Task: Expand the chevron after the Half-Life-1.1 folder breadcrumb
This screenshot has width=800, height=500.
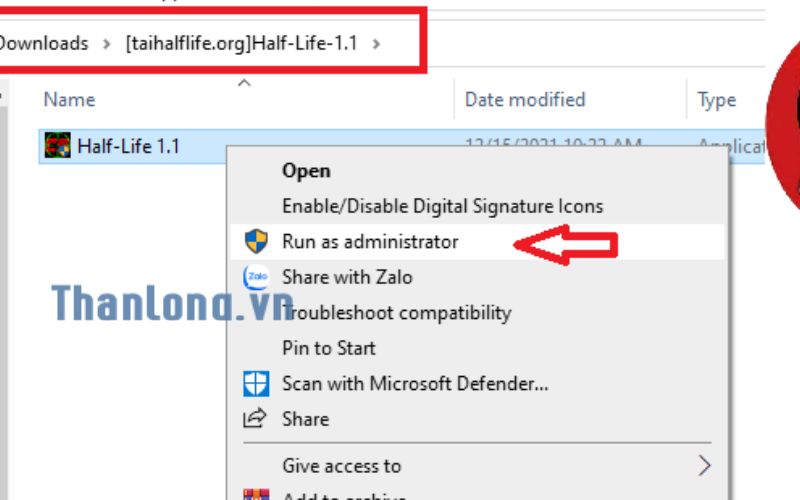Action: tap(377, 43)
